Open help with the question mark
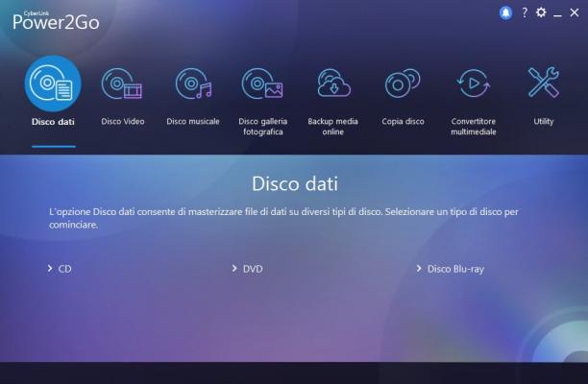Viewport: 588px width, 384px height. point(525,12)
